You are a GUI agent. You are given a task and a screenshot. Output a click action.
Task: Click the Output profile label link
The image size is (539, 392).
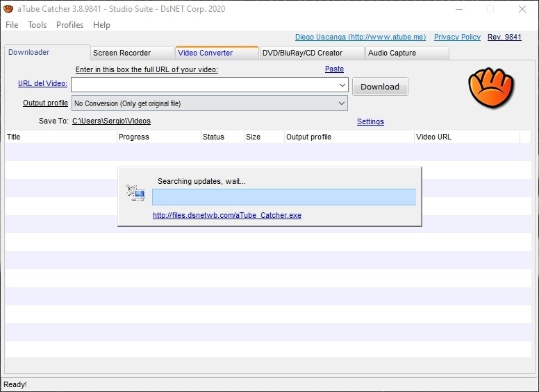[x=45, y=103]
